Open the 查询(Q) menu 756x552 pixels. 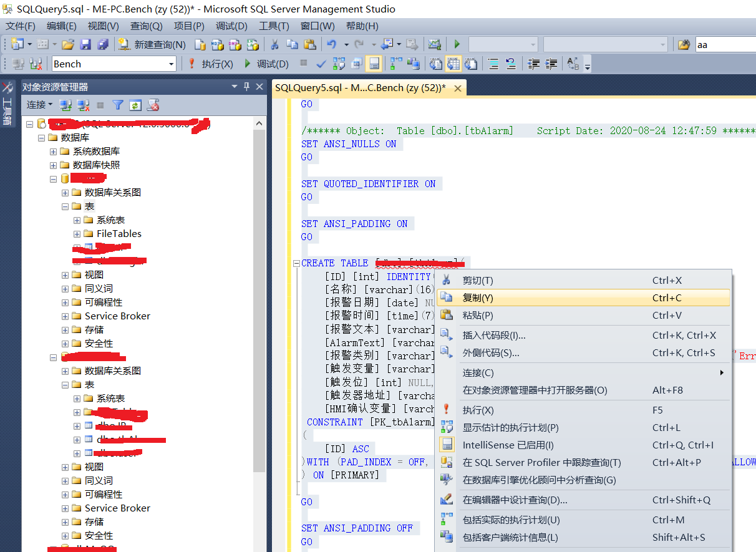pyautogui.click(x=146, y=26)
